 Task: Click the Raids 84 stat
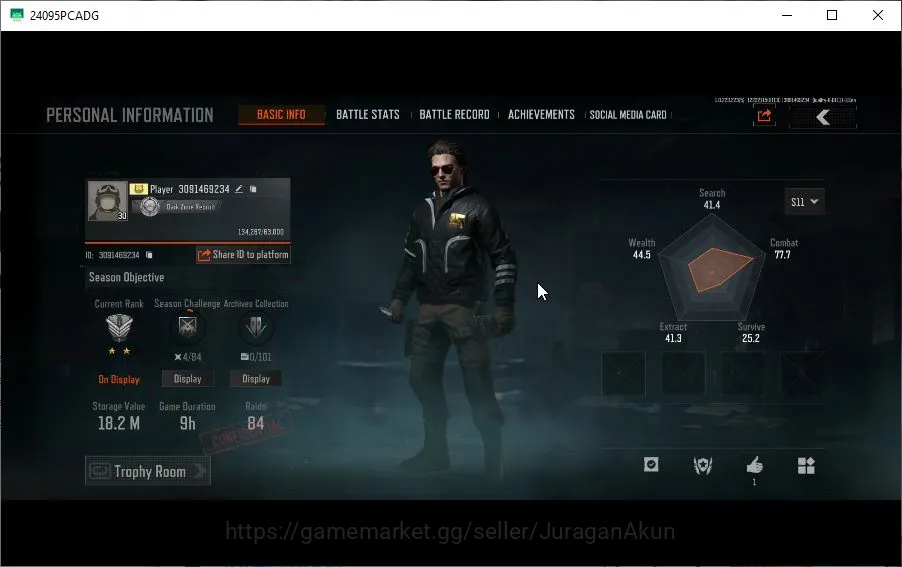[255, 416]
